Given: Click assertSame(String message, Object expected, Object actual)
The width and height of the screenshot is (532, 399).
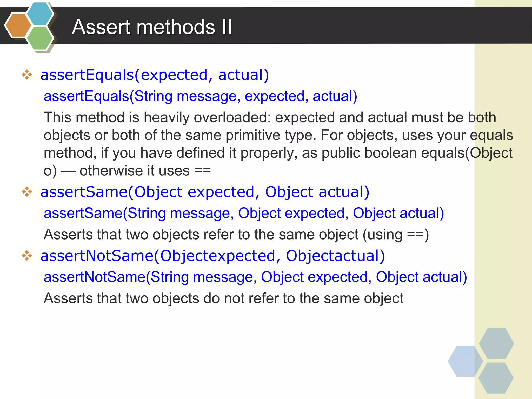Looking at the screenshot, I should 244,214.
